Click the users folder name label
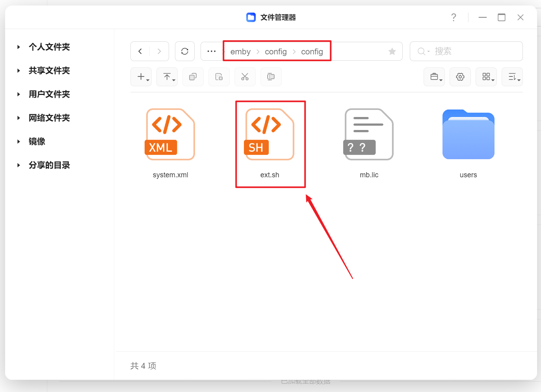The image size is (541, 392). click(468, 175)
